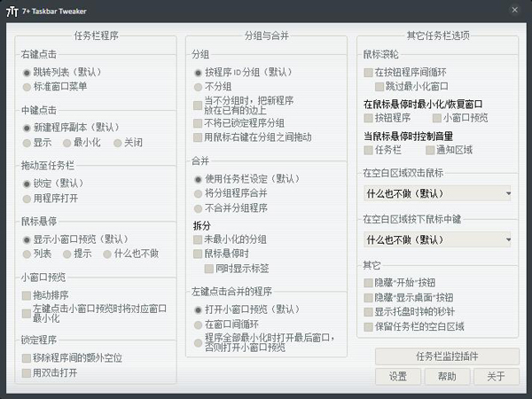
Task: Tick 未最小化的分组 checkbox
Action: coord(198,240)
